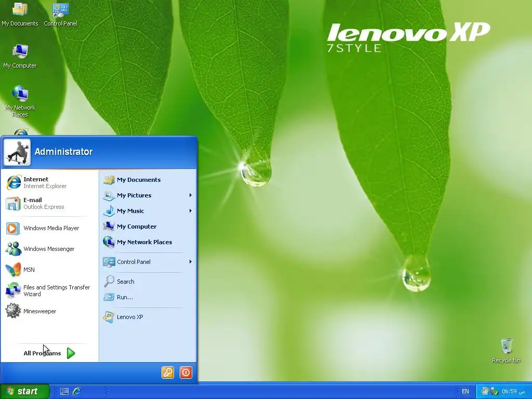Click the All Programs label
This screenshot has width=532, height=399.
[42, 353]
